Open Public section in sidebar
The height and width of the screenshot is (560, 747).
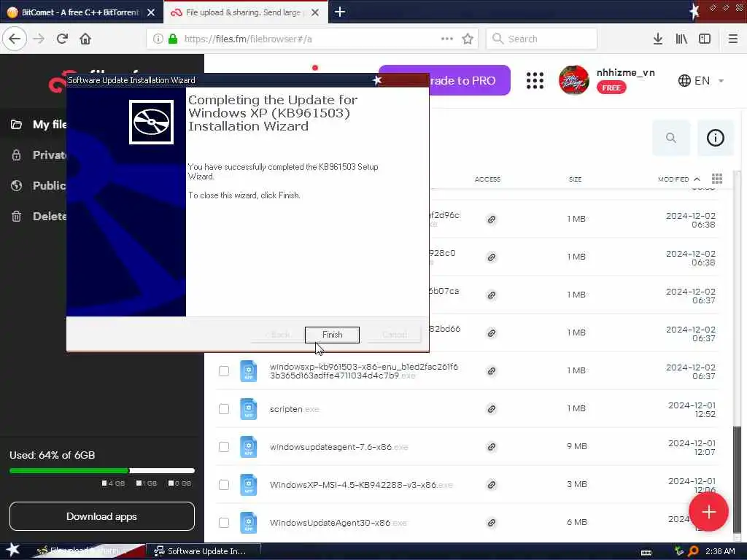point(38,185)
